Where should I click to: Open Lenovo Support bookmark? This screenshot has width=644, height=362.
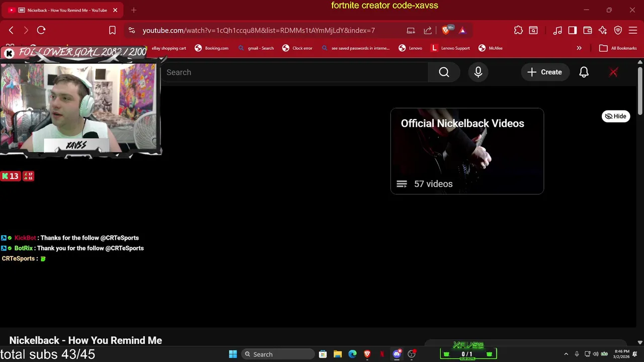(451, 48)
